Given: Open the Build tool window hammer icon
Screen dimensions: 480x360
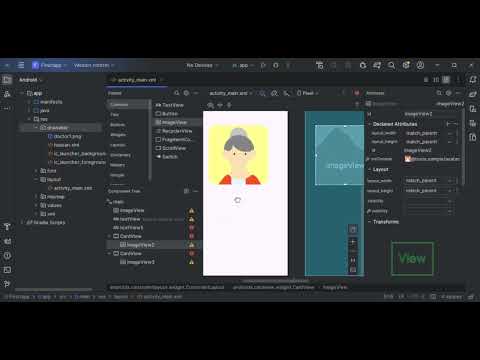Looking at the screenshot, I should (x=7, y=227).
